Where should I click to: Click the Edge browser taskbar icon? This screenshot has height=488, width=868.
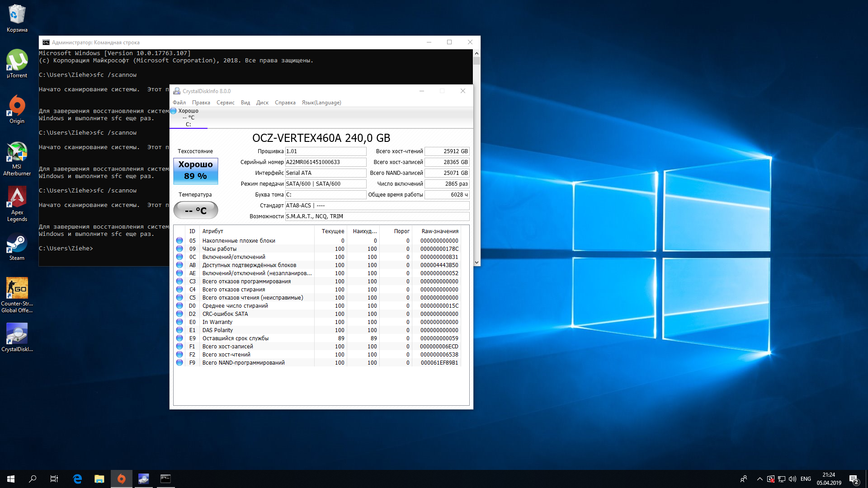(77, 479)
